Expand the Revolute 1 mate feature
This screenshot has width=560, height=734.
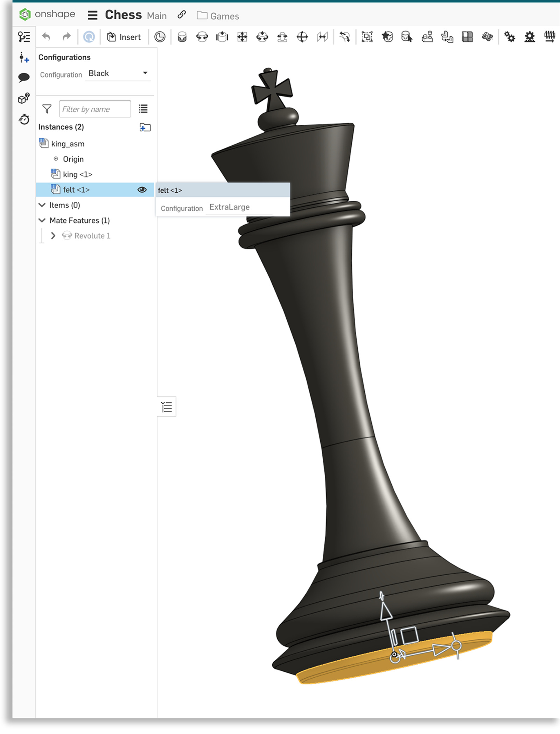(x=53, y=236)
